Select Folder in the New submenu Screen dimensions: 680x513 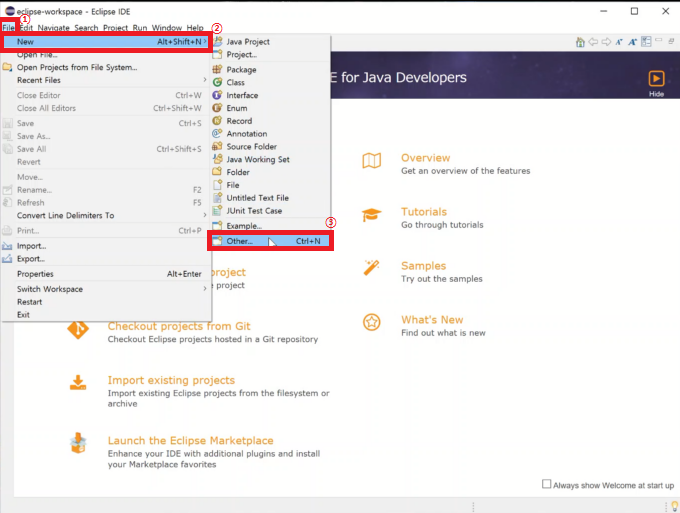[270, 172]
